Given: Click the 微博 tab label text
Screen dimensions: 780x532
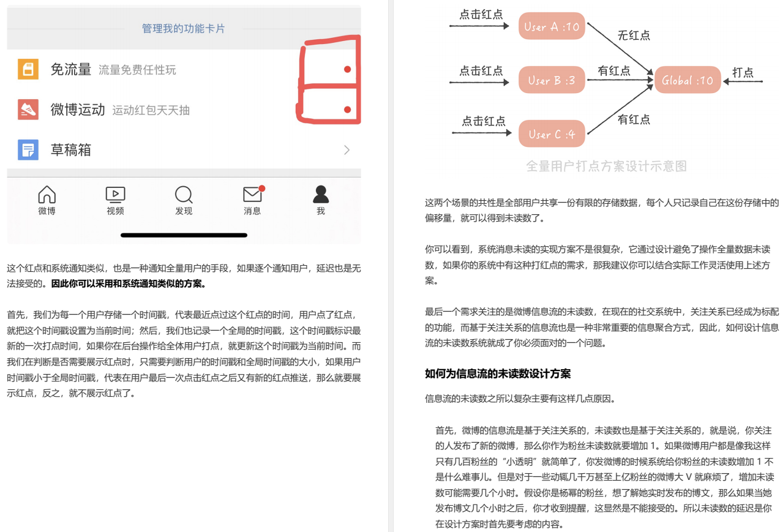Looking at the screenshot, I should pyautogui.click(x=47, y=211).
